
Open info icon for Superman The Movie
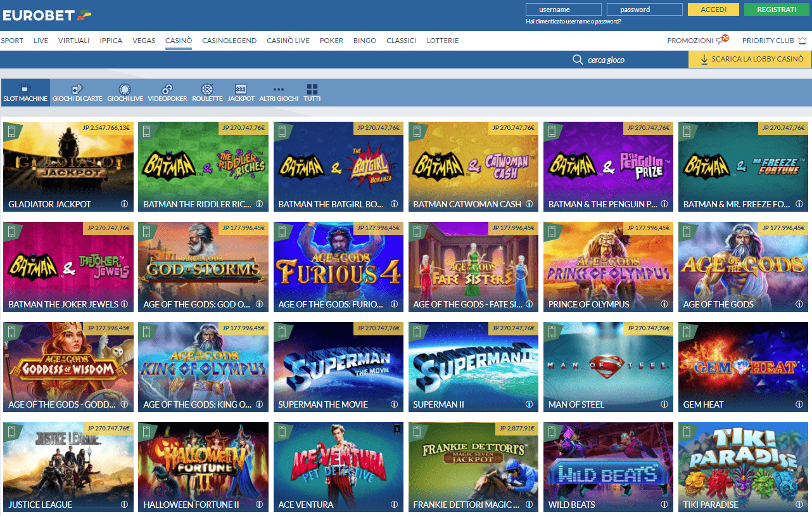pos(394,404)
